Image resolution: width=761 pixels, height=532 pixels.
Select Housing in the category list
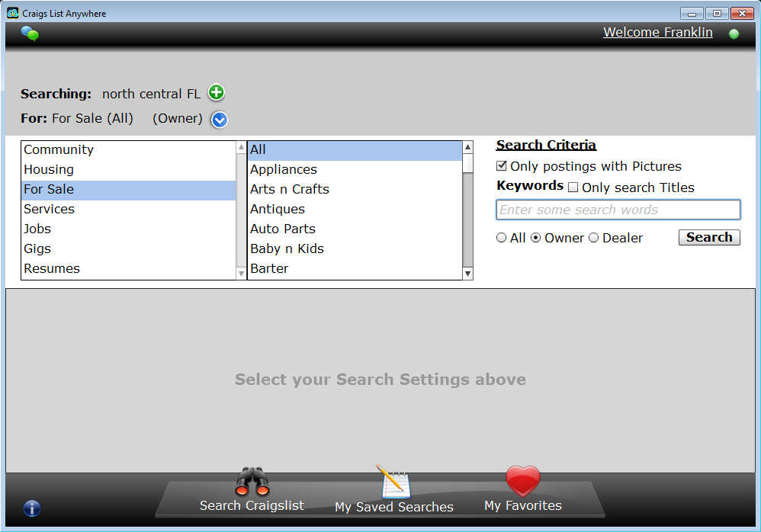(x=49, y=169)
